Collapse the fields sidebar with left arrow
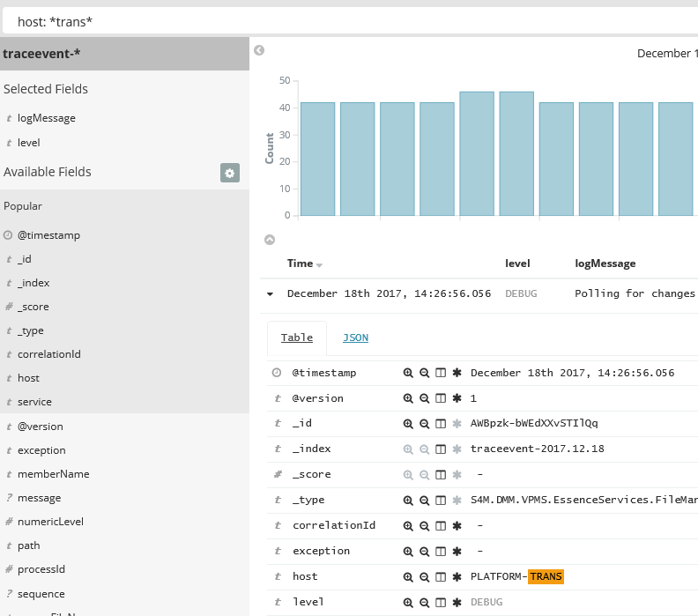This screenshot has height=616, width=698. point(259,50)
